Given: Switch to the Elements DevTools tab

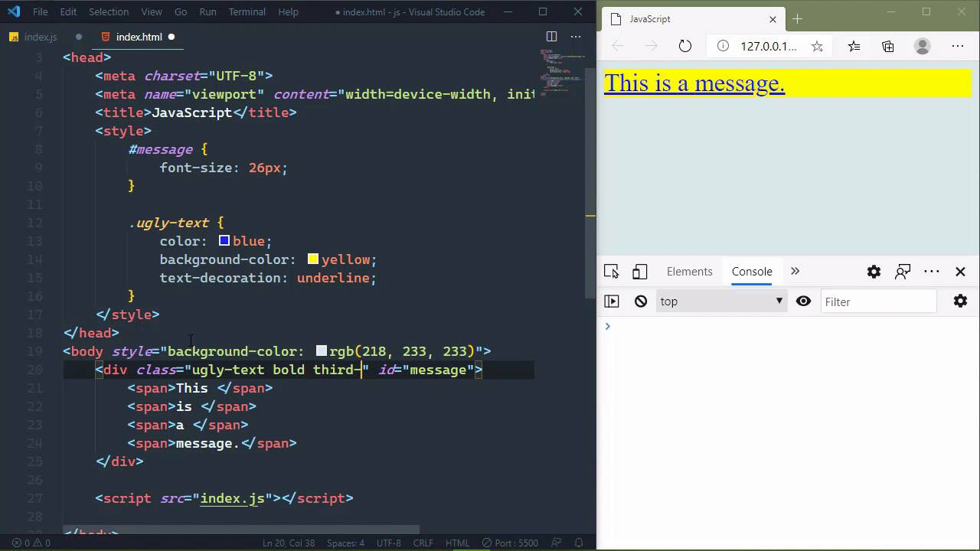Looking at the screenshot, I should [689, 272].
